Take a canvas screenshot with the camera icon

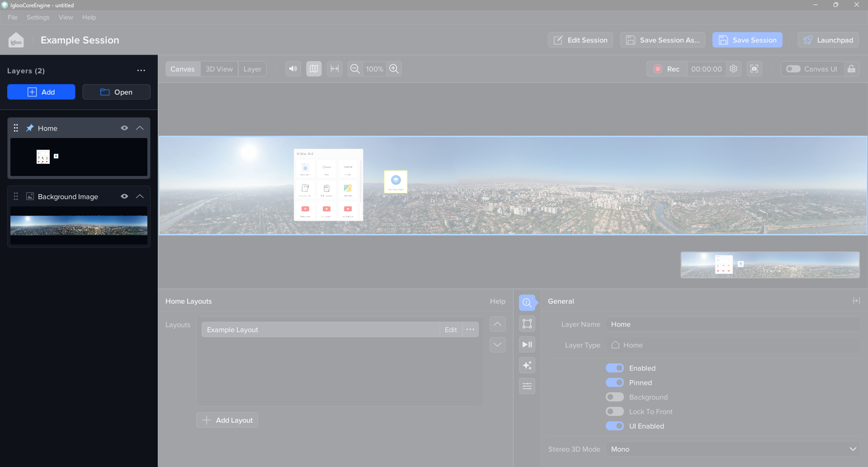(754, 69)
